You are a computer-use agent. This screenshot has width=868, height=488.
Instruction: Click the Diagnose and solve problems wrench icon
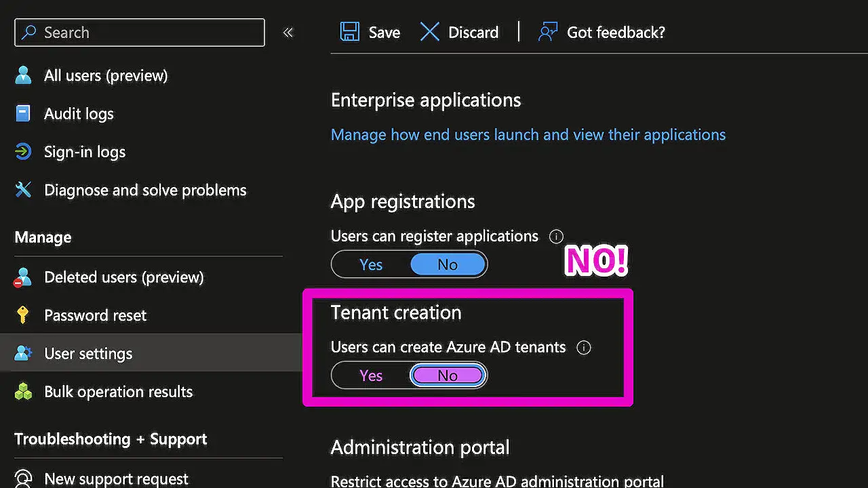(x=22, y=190)
